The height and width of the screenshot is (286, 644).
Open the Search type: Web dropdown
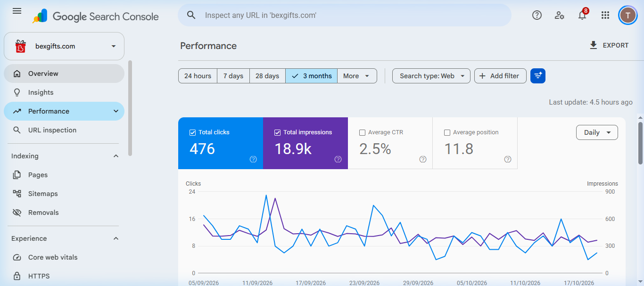pos(431,76)
